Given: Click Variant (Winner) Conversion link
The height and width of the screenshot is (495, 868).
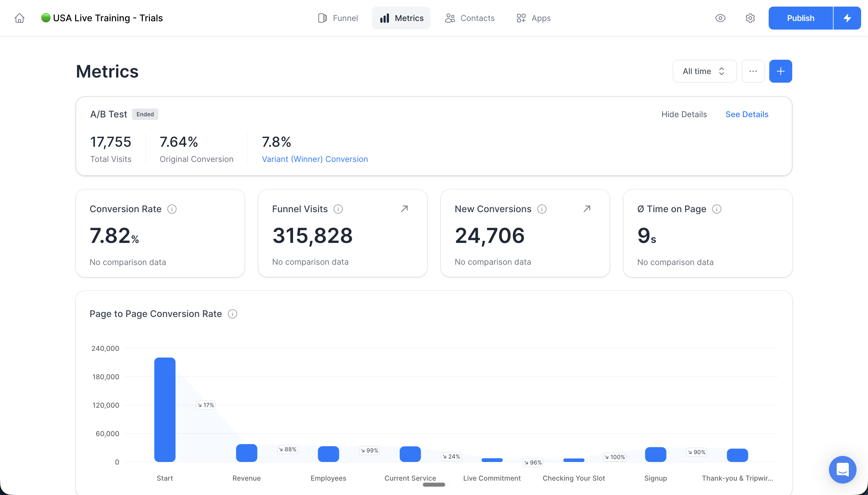Looking at the screenshot, I should pos(315,159).
